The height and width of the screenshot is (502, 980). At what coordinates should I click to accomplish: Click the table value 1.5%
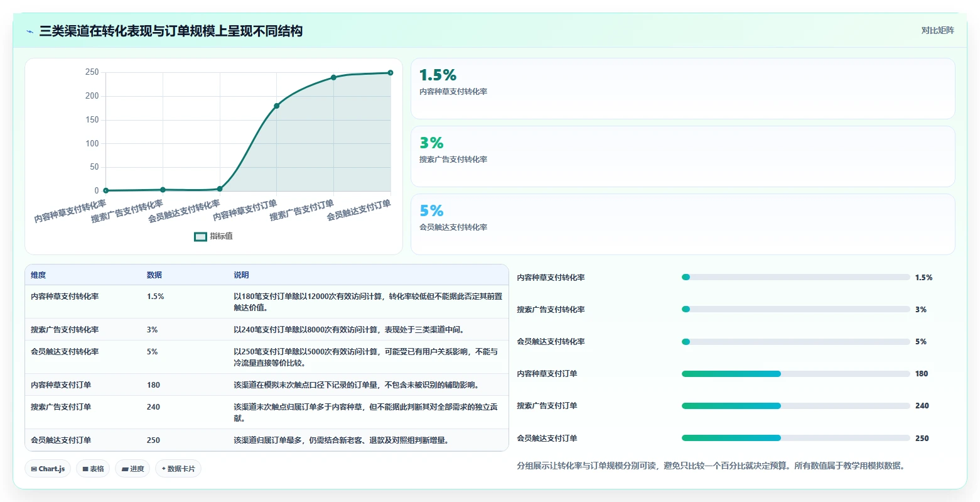pos(156,297)
